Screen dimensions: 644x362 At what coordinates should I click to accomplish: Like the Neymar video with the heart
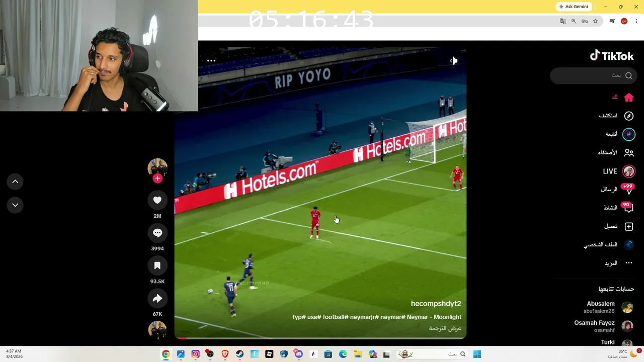coord(157,200)
